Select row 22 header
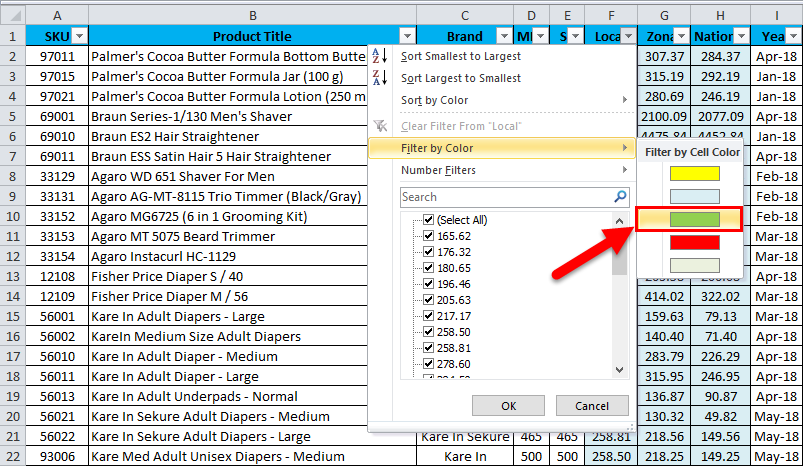 coord(13,456)
